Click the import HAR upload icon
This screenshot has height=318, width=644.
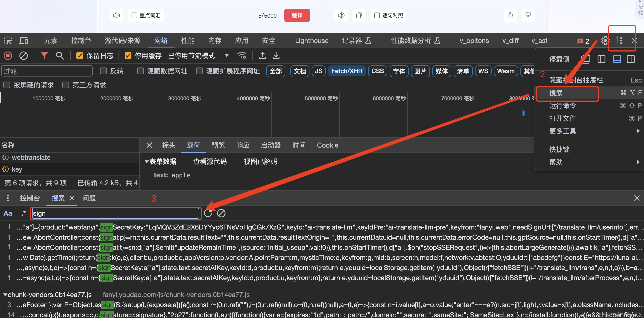click(x=262, y=55)
